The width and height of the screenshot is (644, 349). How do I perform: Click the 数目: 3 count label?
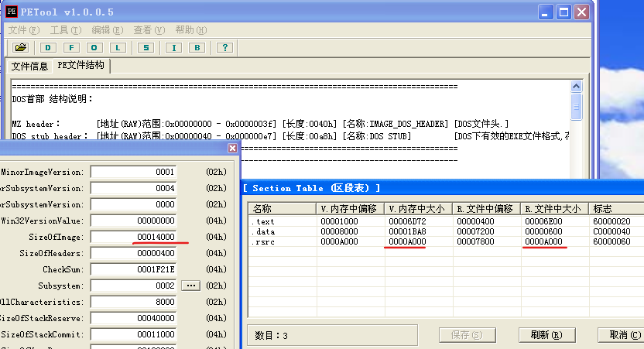coord(271,335)
